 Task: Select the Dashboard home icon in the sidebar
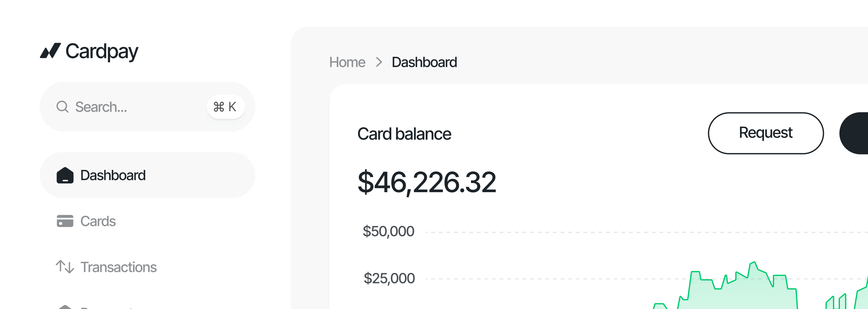pyautogui.click(x=65, y=175)
